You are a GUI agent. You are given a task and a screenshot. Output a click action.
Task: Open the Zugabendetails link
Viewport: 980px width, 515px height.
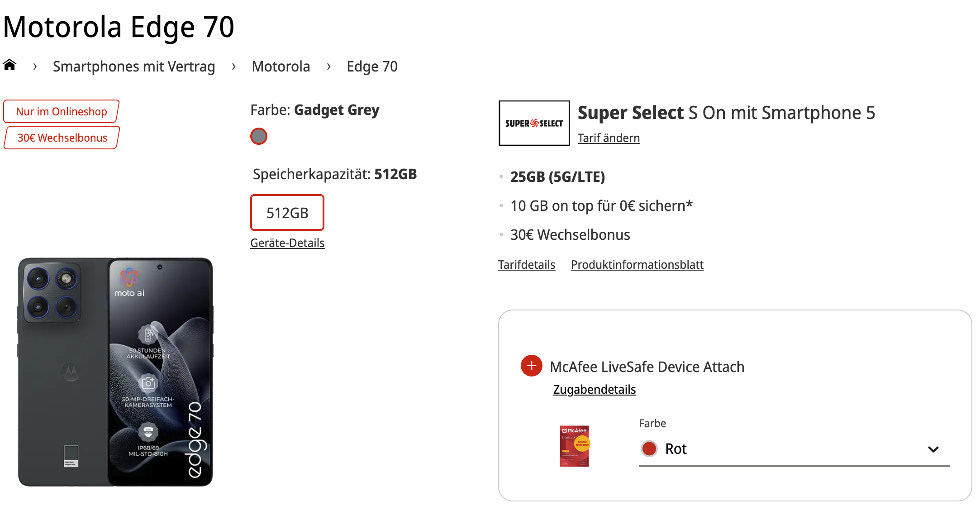(595, 390)
